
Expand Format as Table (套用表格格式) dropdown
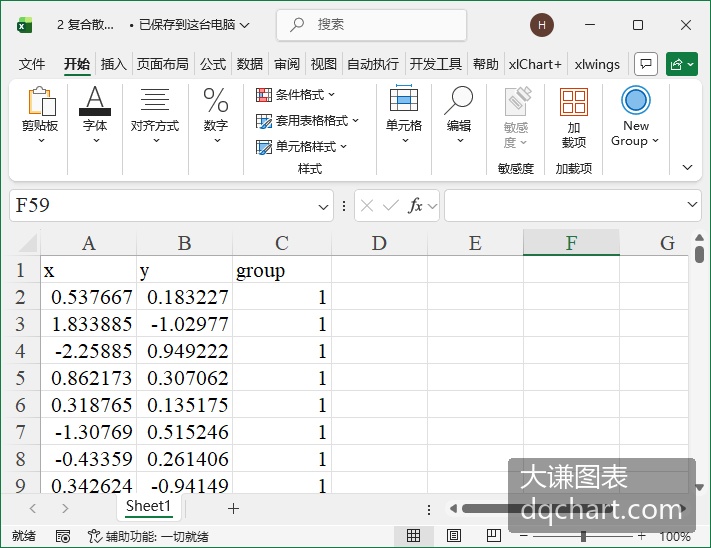click(x=355, y=121)
